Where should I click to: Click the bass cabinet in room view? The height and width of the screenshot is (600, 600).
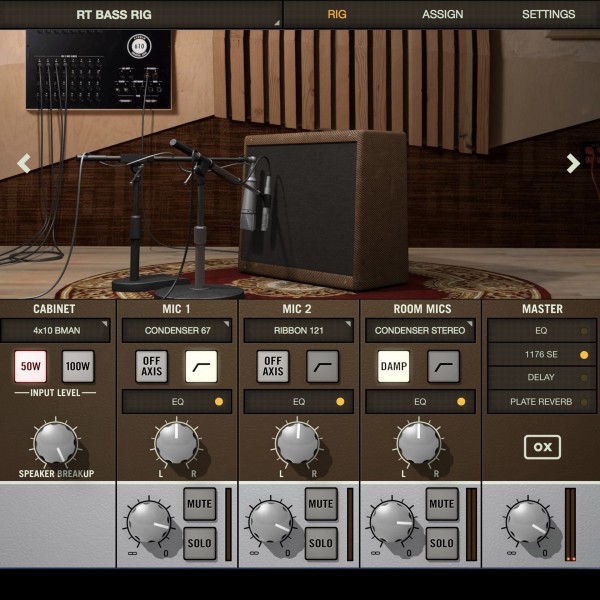click(323, 209)
